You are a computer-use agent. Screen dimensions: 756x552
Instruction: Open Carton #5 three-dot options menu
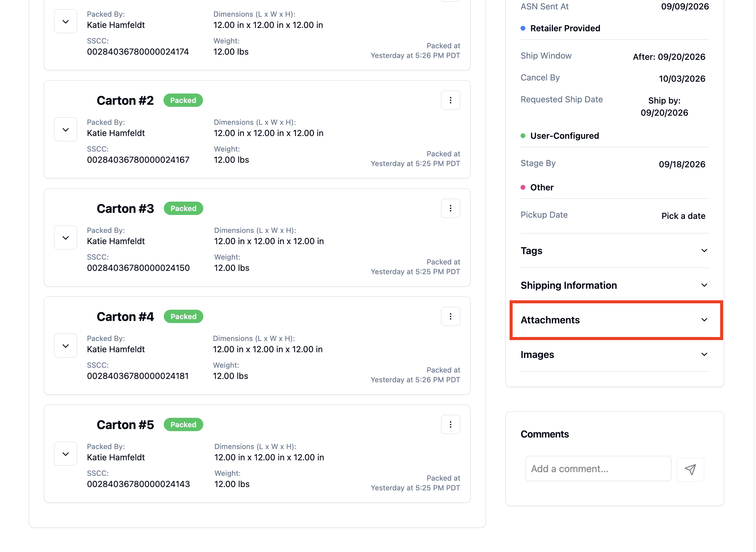[450, 424]
